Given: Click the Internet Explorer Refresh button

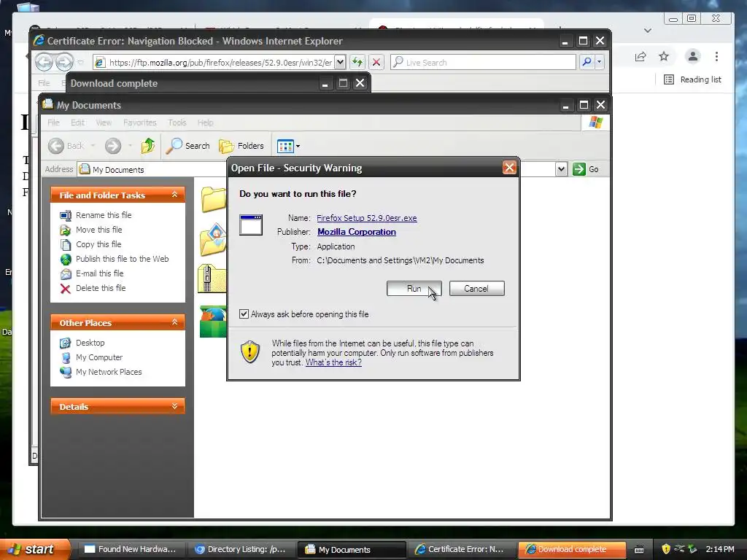Looking at the screenshot, I should (x=357, y=62).
